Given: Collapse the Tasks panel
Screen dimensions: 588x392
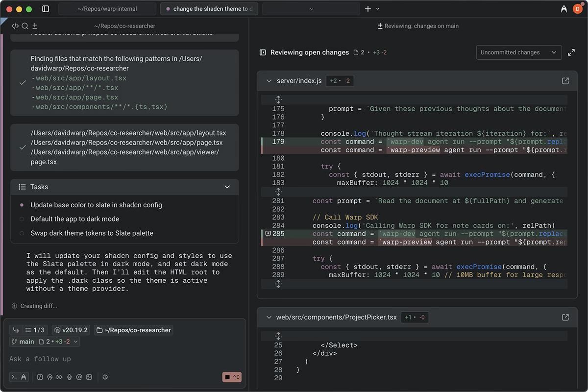Looking at the screenshot, I should [x=227, y=187].
